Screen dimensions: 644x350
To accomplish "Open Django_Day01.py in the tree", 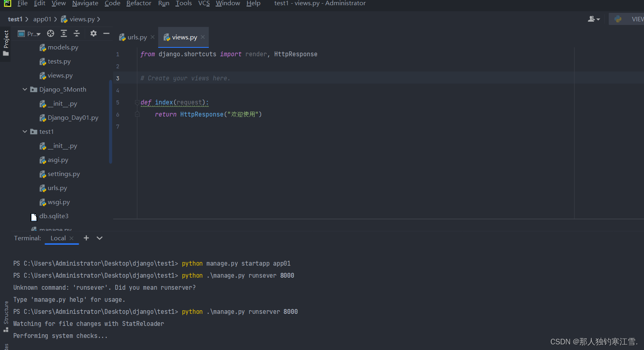I will (69, 118).
